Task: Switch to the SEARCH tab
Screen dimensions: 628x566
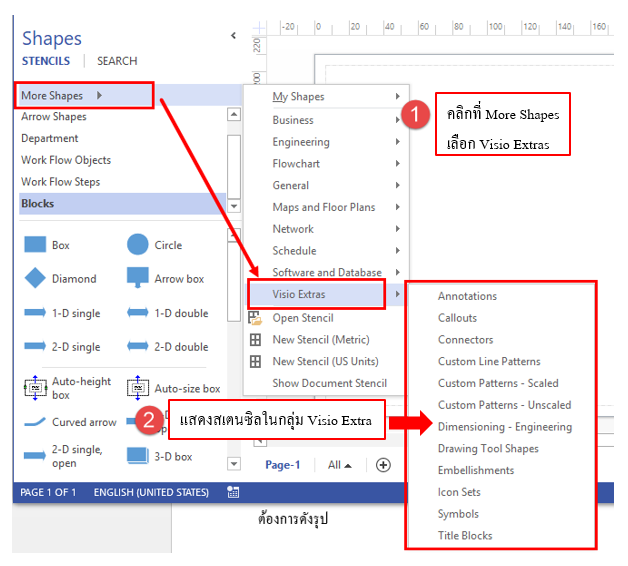Action: click(117, 61)
